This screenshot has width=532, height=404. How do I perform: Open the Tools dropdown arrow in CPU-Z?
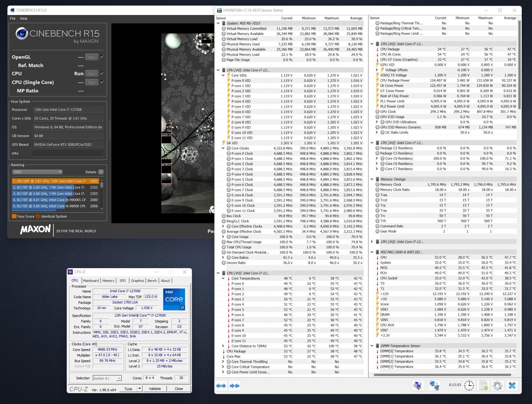pyautogui.click(x=139, y=389)
